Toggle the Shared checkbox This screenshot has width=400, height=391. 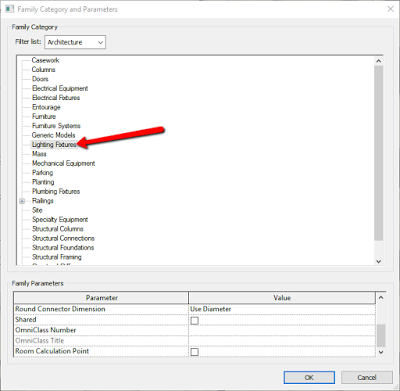click(x=195, y=320)
